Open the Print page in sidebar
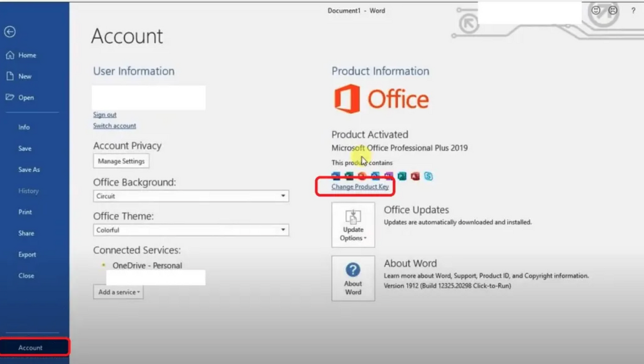 (25, 212)
